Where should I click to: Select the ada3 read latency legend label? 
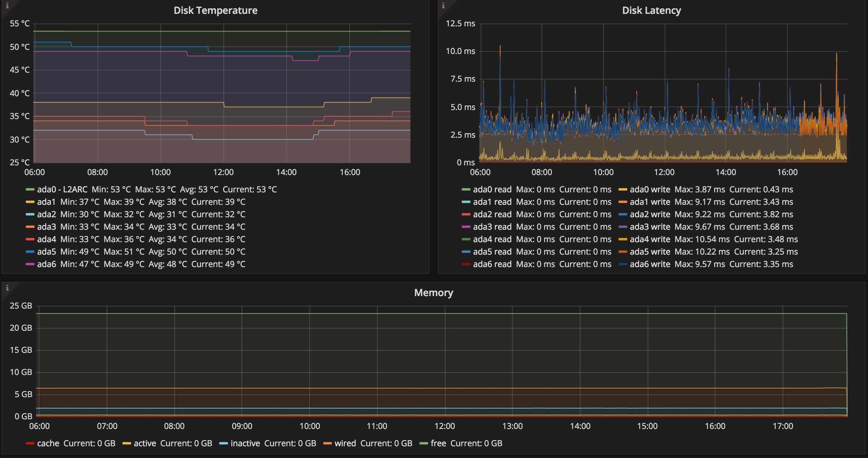pyautogui.click(x=492, y=227)
